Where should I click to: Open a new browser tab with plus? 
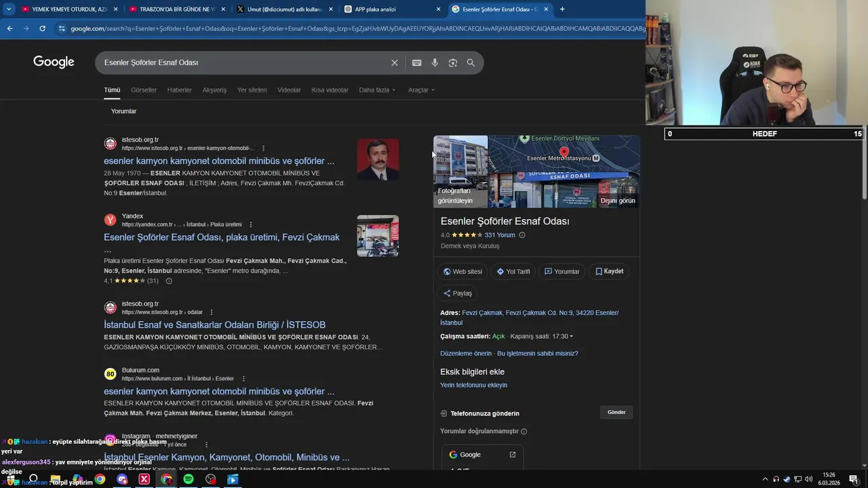[562, 9]
